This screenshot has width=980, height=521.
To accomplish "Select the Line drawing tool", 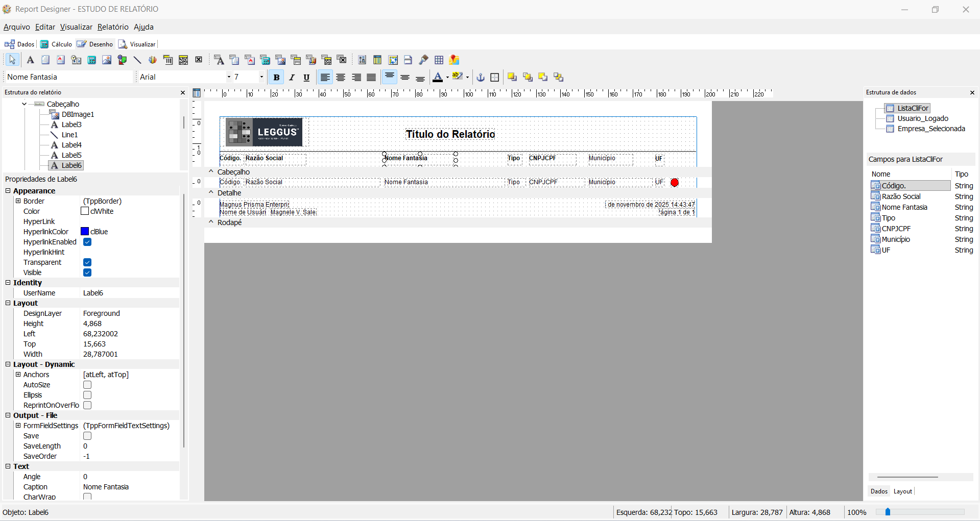I will pyautogui.click(x=137, y=60).
